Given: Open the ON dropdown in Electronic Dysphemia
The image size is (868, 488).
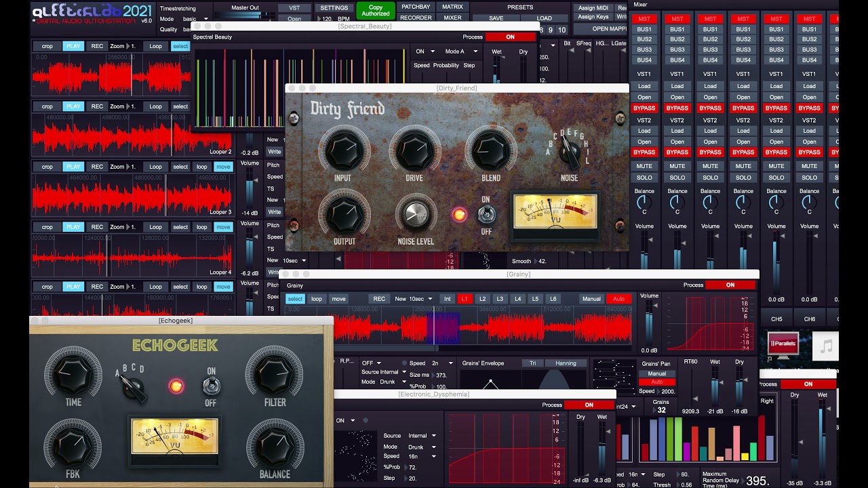Looking at the screenshot, I should click(x=346, y=421).
